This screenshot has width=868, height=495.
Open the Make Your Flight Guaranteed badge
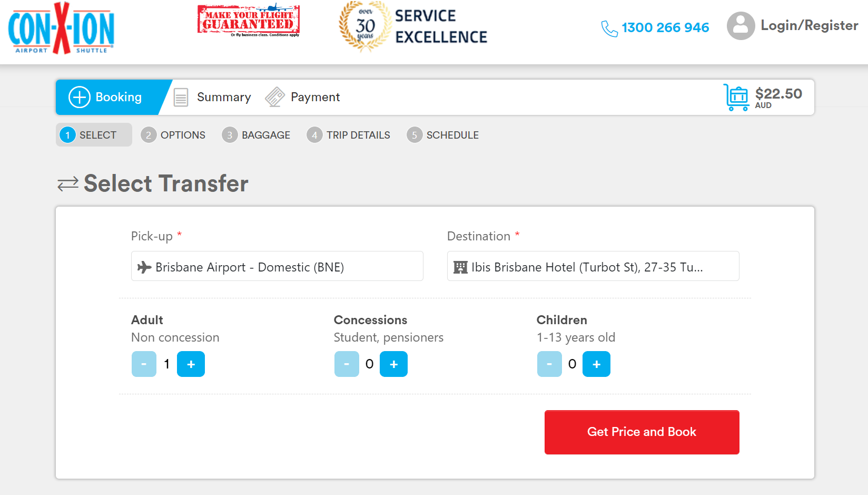point(249,21)
